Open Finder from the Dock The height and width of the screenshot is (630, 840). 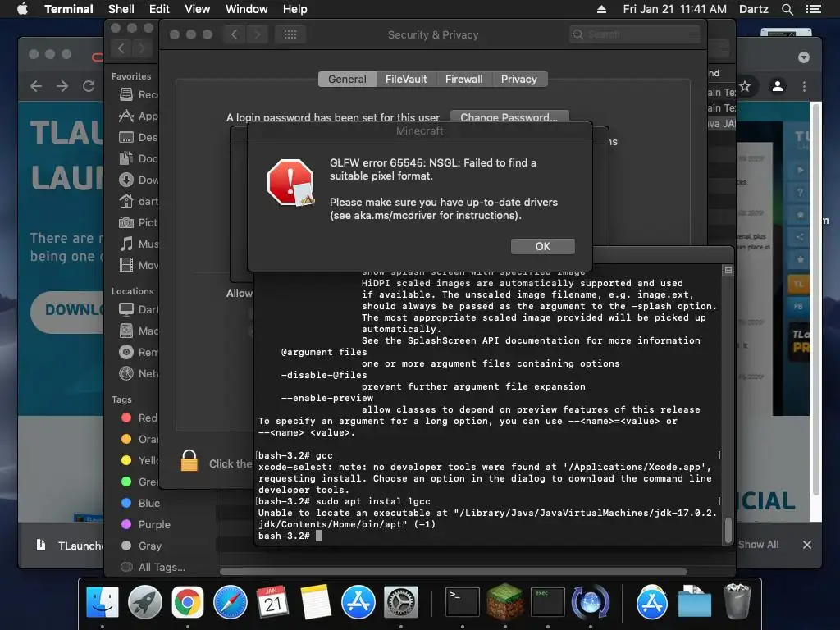[103, 602]
